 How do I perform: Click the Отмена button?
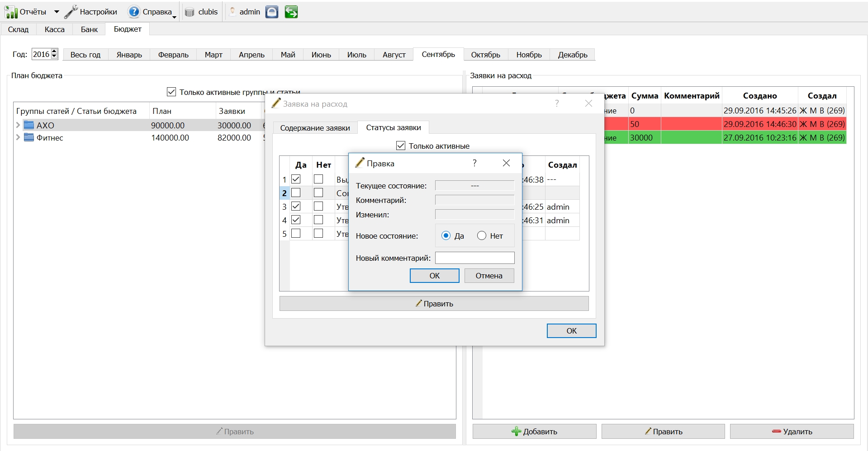tap(489, 276)
